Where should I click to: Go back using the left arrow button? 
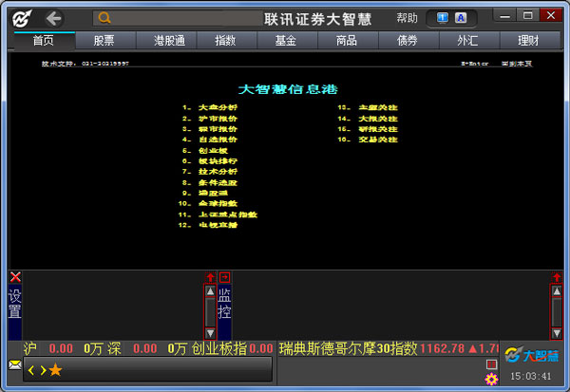(x=54, y=19)
